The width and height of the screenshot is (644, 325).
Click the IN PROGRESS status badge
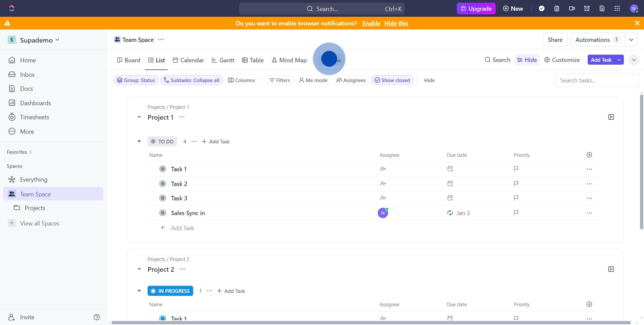point(170,291)
